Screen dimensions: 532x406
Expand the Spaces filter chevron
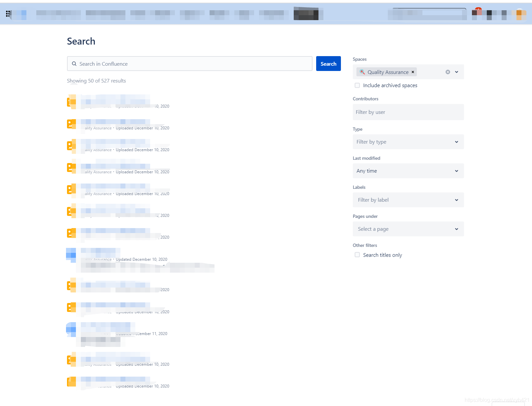click(457, 72)
